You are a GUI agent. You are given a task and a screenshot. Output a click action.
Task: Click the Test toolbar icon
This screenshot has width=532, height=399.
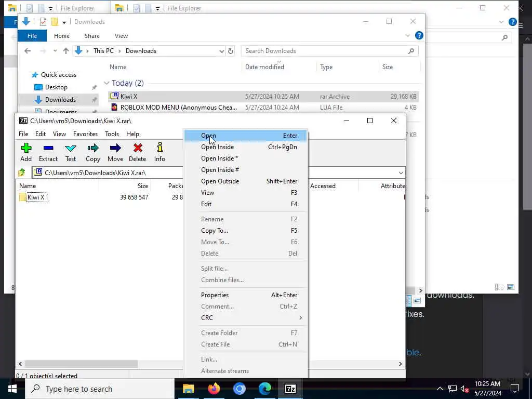(x=71, y=152)
